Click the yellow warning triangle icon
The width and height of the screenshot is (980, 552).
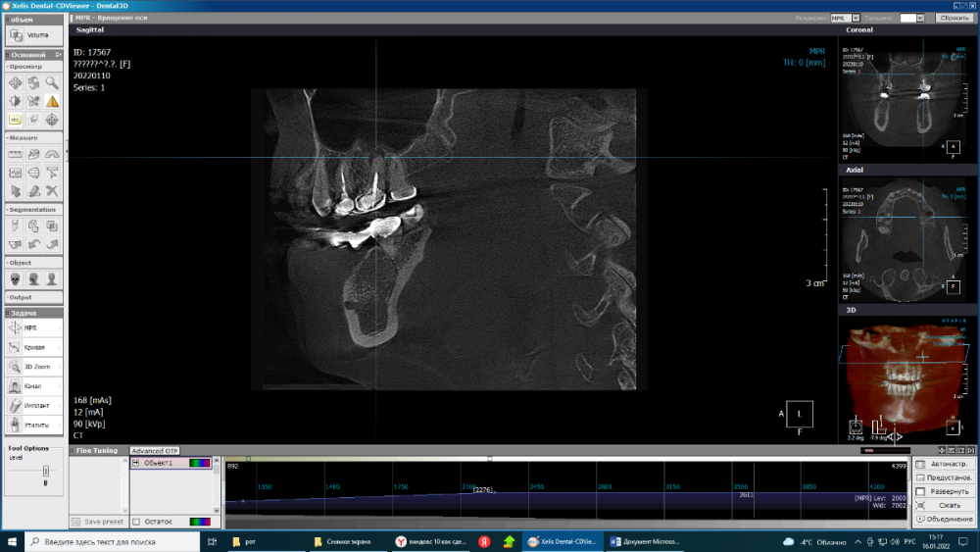52,101
